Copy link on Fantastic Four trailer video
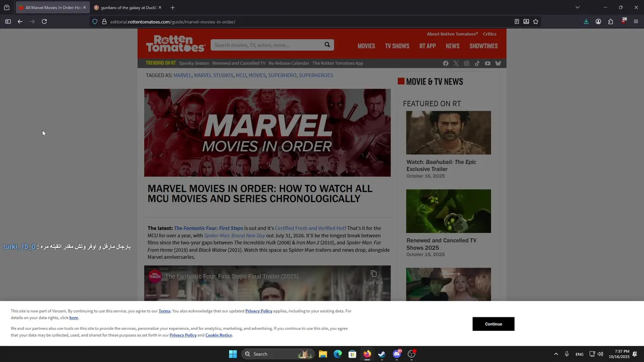This screenshot has height=362, width=644. (373, 277)
